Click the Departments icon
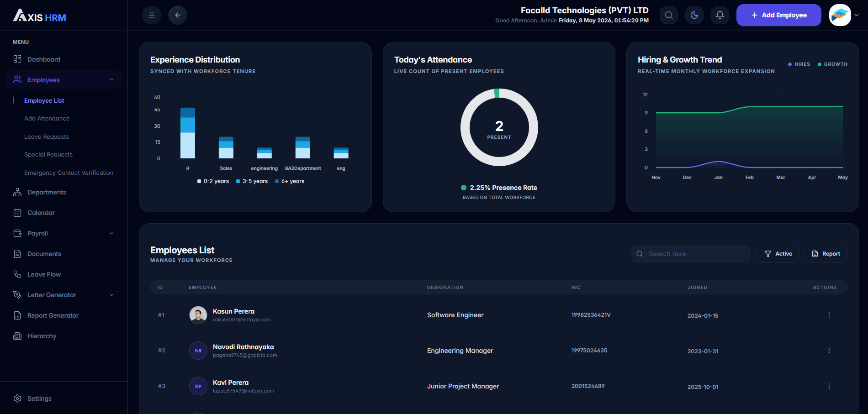 tap(17, 192)
